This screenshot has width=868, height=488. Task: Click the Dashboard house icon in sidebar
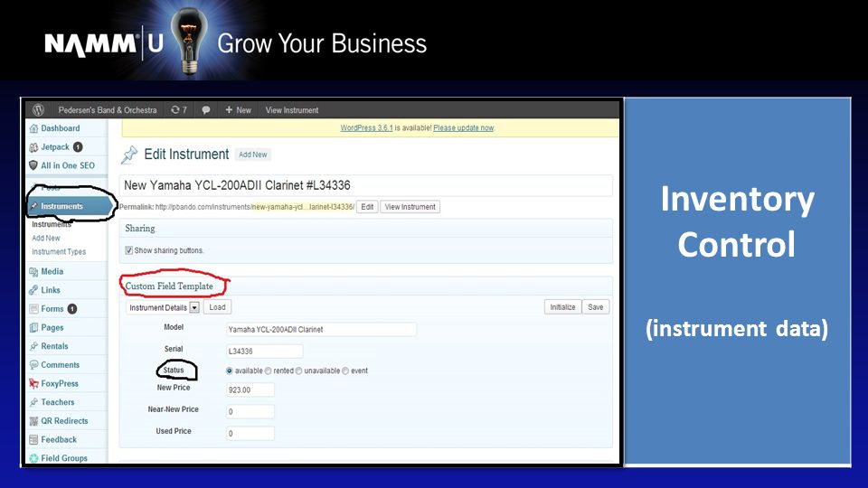(x=33, y=128)
